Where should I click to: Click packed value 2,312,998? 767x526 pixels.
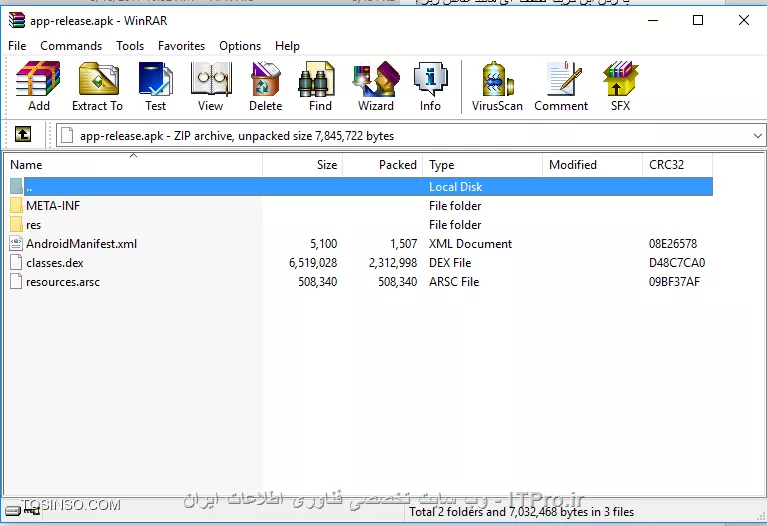pyautogui.click(x=393, y=263)
